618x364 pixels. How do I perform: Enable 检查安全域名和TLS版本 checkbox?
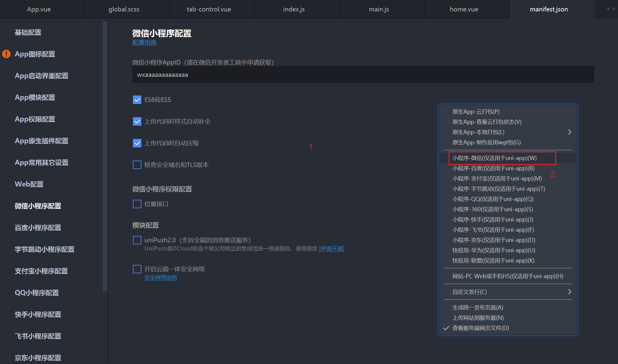pos(137,165)
